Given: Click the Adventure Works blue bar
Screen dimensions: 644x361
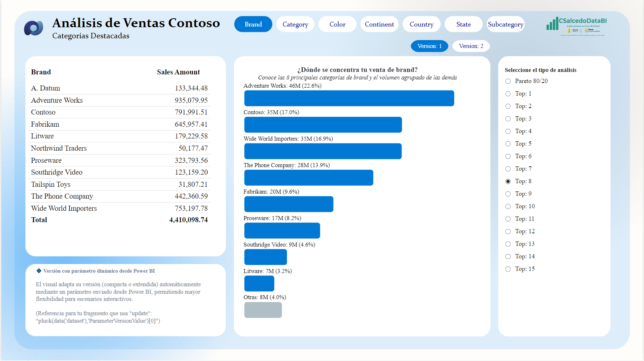Looking at the screenshot, I should pyautogui.click(x=349, y=98).
